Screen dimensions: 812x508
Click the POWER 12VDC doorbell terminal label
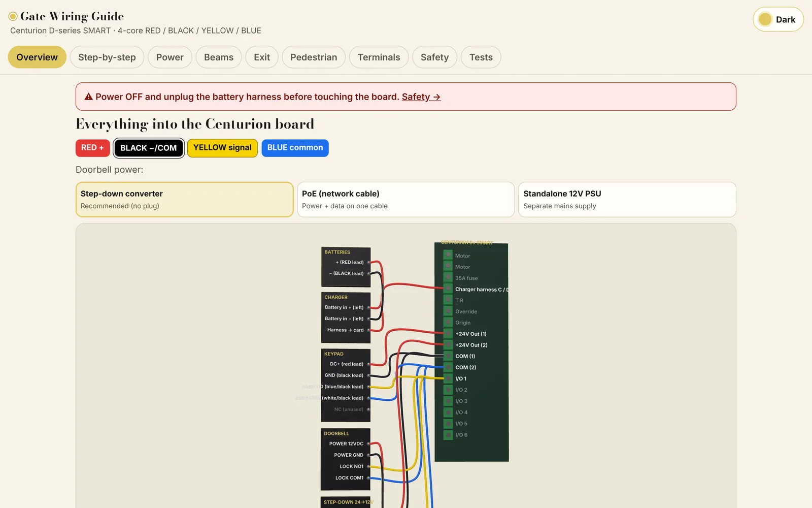pos(346,443)
